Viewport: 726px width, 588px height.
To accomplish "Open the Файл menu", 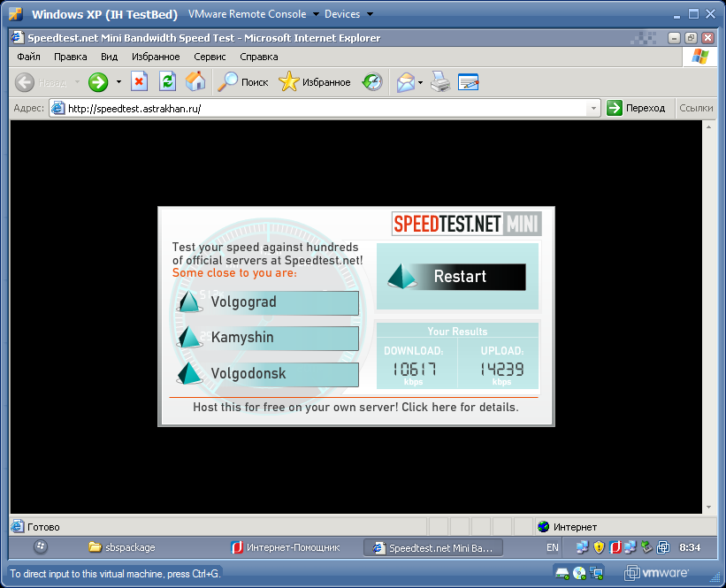I will (x=28, y=57).
